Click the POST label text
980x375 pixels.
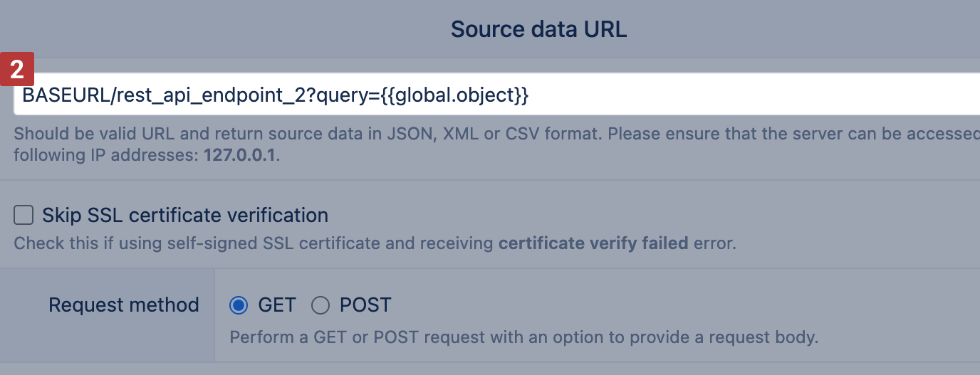point(365,305)
